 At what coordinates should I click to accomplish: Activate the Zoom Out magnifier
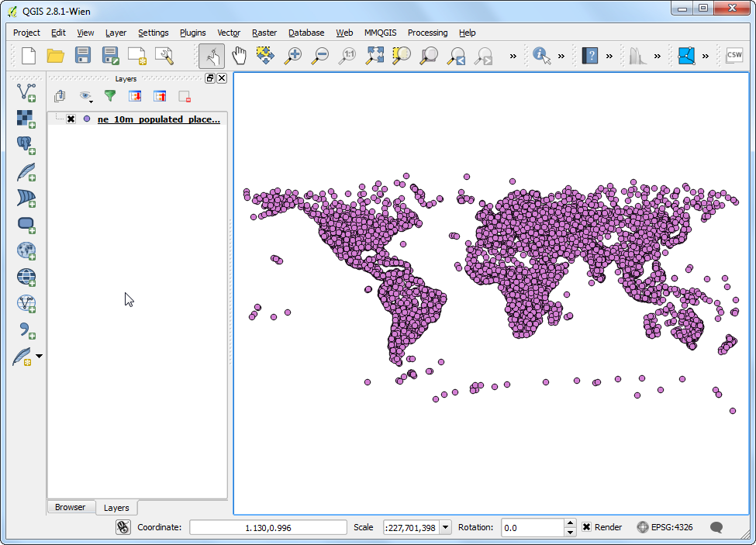319,56
